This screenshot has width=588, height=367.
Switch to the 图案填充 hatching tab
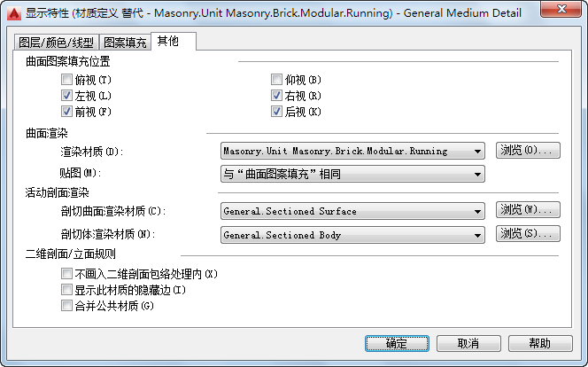tap(125, 43)
